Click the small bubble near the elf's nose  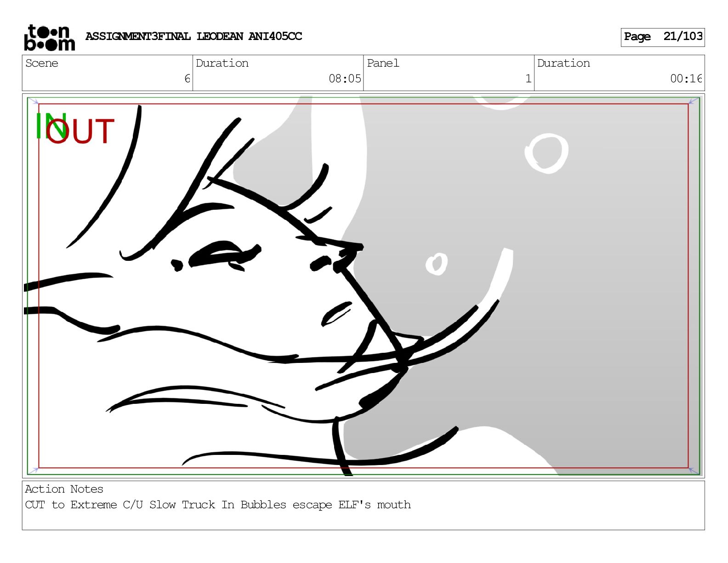[x=436, y=264]
